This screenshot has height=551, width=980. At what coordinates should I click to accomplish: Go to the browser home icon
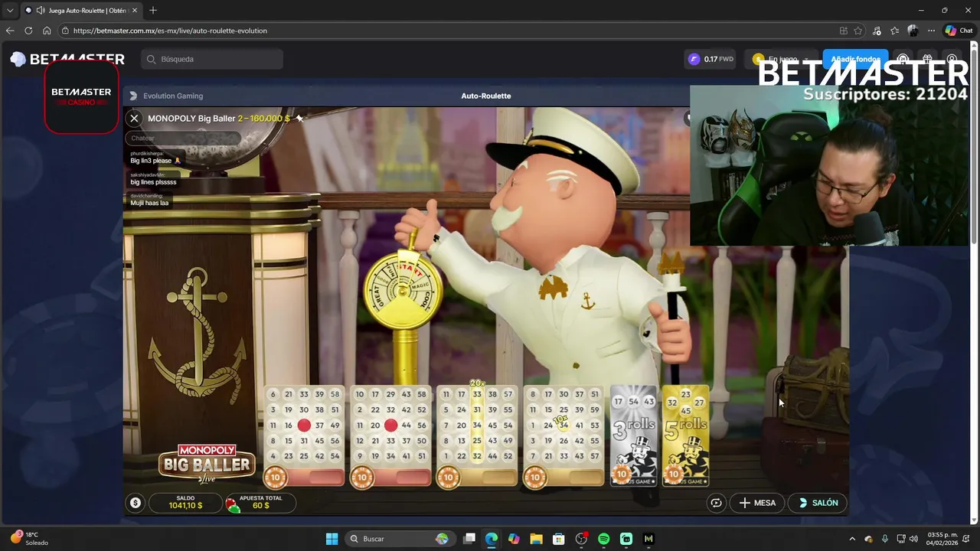click(47, 31)
